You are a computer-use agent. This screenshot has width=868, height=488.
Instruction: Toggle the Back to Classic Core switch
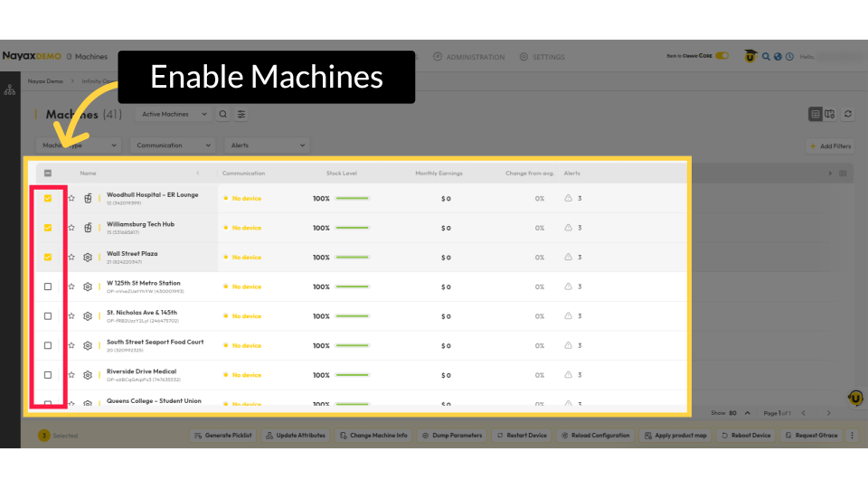tap(722, 56)
